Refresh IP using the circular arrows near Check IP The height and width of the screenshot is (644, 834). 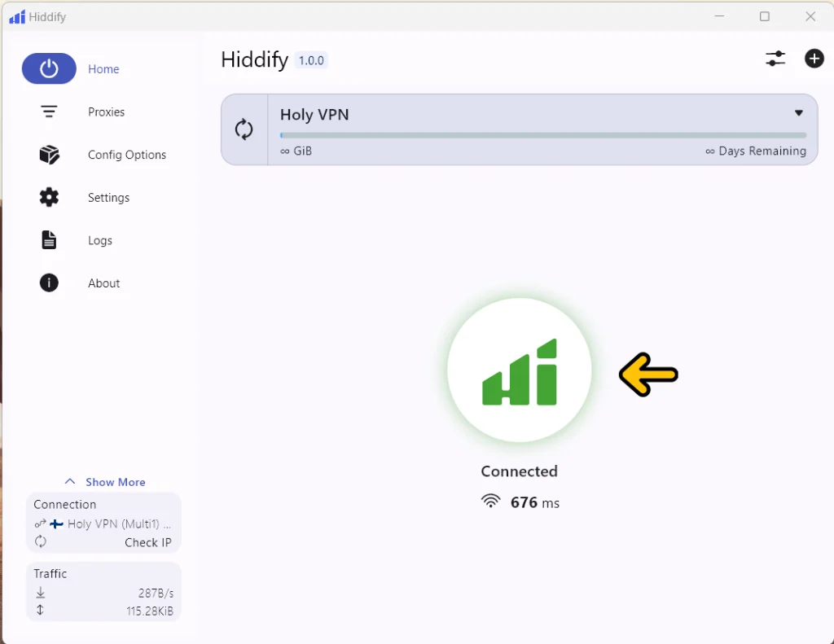tap(40, 542)
